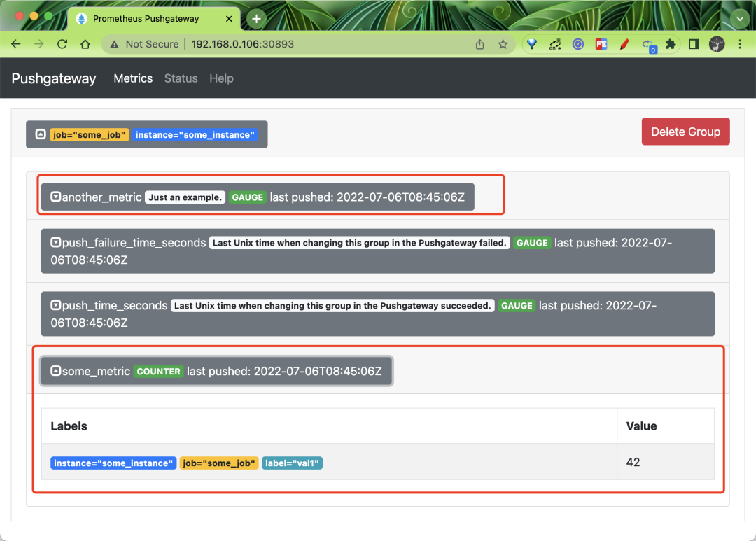The image size is (756, 541).
Task: Open the FE browser extension
Action: coord(601,44)
